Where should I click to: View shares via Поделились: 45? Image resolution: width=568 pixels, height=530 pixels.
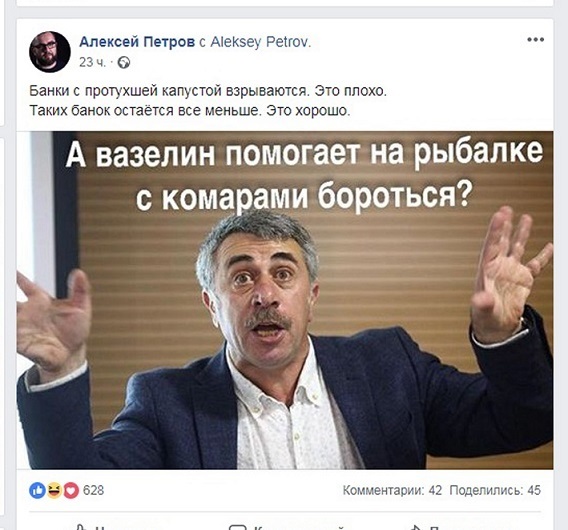pos(495,491)
